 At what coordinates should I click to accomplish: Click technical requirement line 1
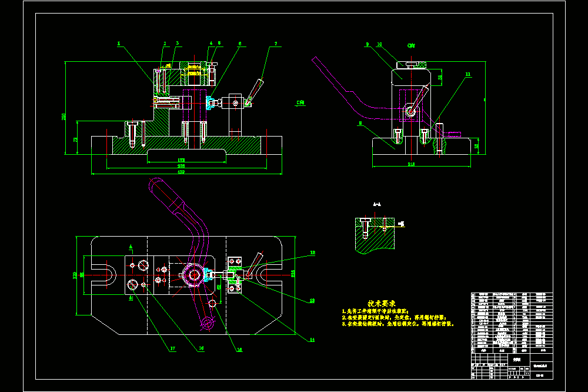point(375,311)
